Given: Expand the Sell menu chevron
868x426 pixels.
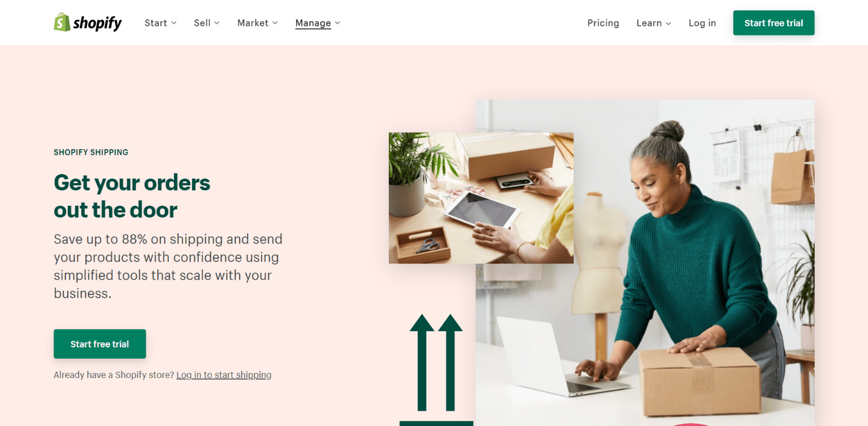Looking at the screenshot, I should tap(217, 23).
